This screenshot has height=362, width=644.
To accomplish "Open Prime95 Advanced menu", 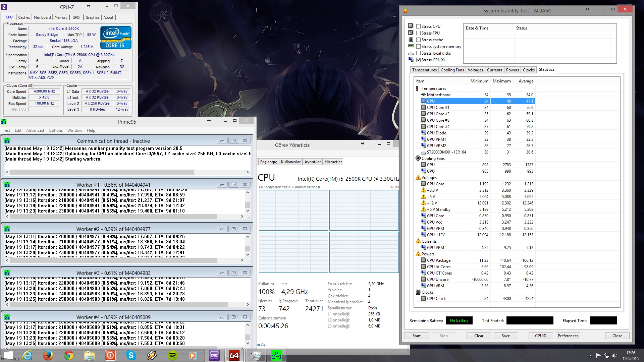I will (x=35, y=130).
